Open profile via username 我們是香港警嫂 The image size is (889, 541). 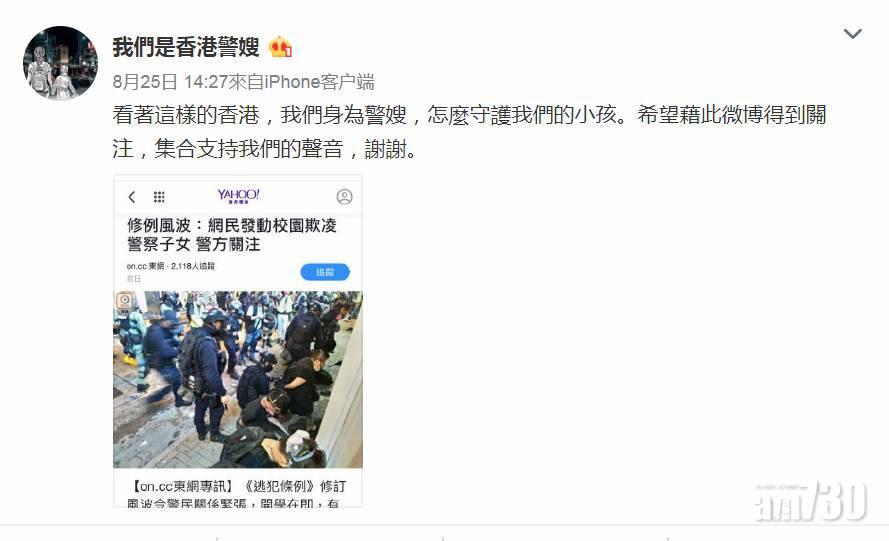point(186,47)
